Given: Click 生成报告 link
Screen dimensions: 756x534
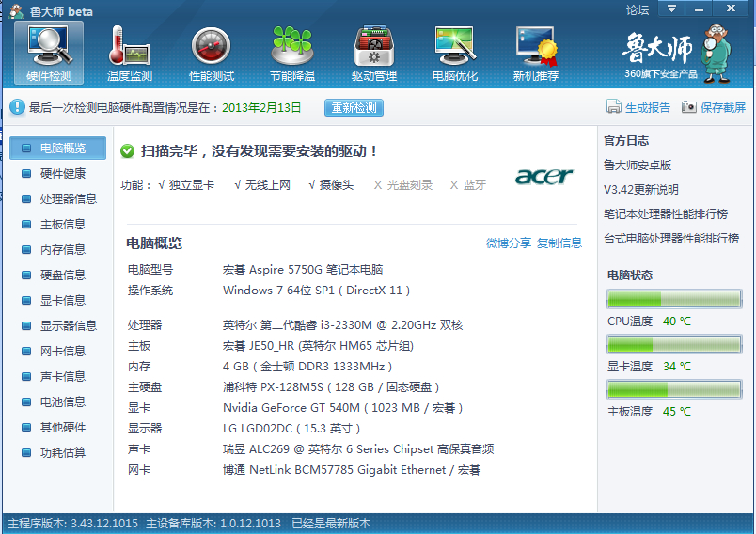Looking at the screenshot, I should tap(648, 107).
